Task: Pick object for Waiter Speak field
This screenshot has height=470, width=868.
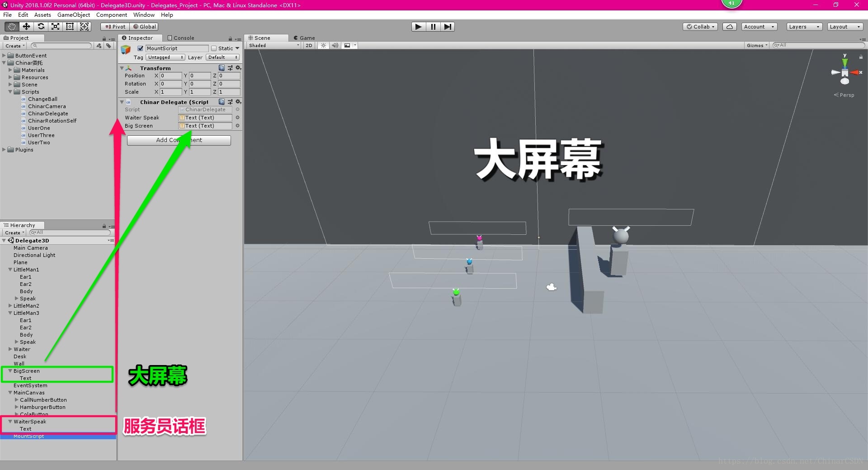Action: 237,118
